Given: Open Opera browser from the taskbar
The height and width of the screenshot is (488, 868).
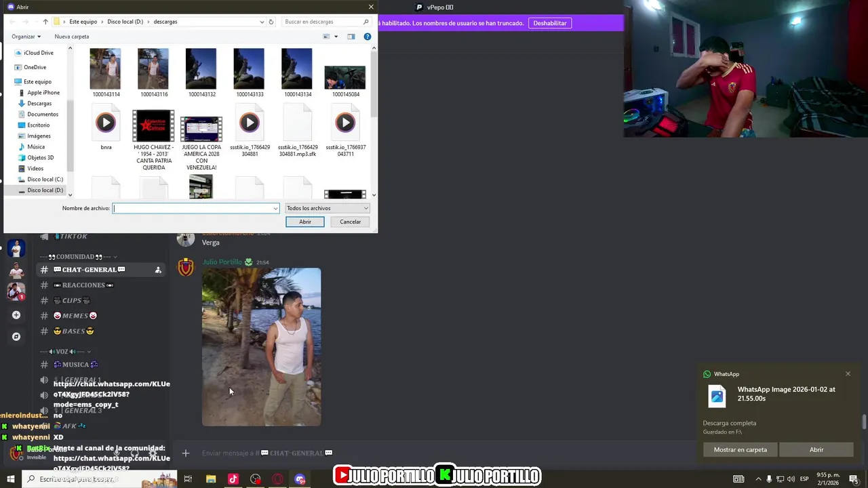Looking at the screenshot, I should (278, 479).
